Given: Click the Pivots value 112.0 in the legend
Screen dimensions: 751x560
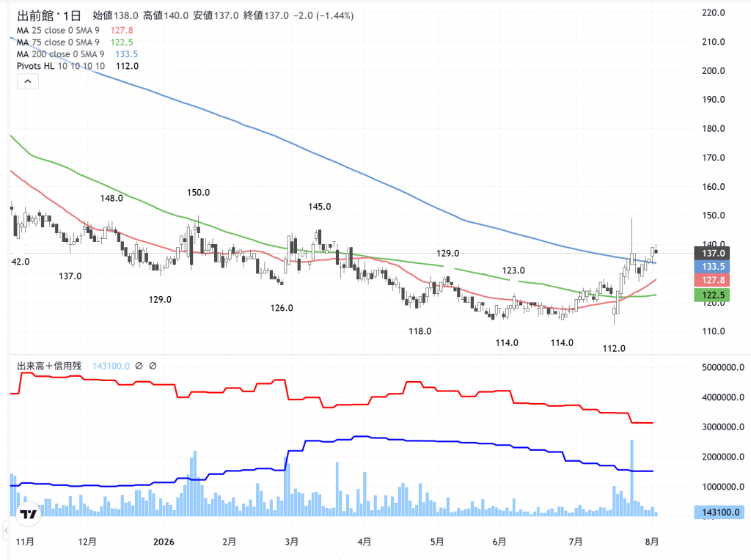Looking at the screenshot, I should point(128,66).
